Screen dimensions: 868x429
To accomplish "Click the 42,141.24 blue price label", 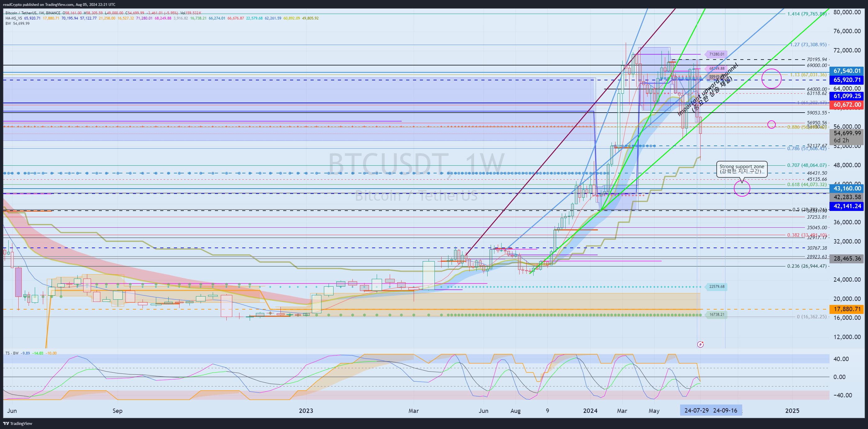I will click(847, 206).
